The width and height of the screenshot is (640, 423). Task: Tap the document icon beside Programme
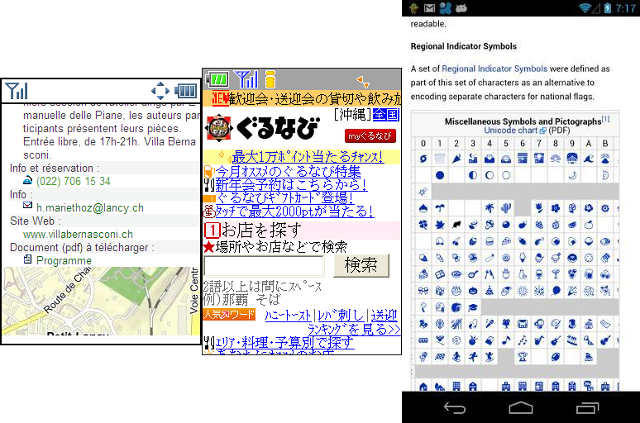[x=27, y=259]
